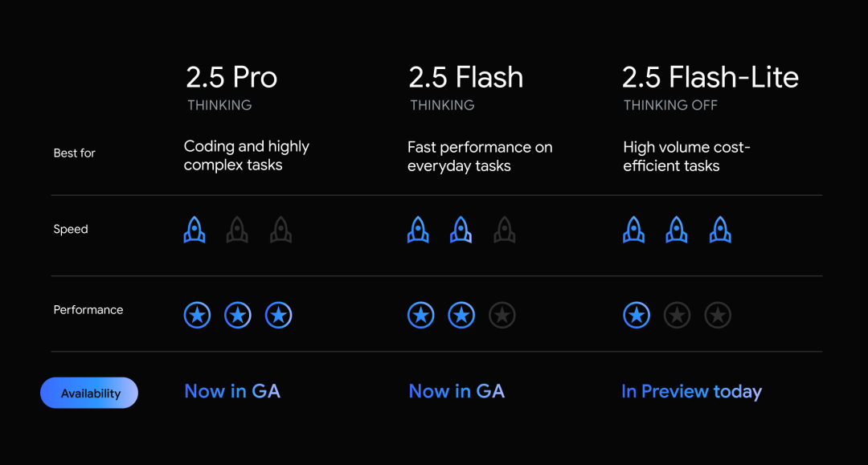
Task: Click the third dimmed rocket under 2.5 Pro
Action: click(280, 230)
